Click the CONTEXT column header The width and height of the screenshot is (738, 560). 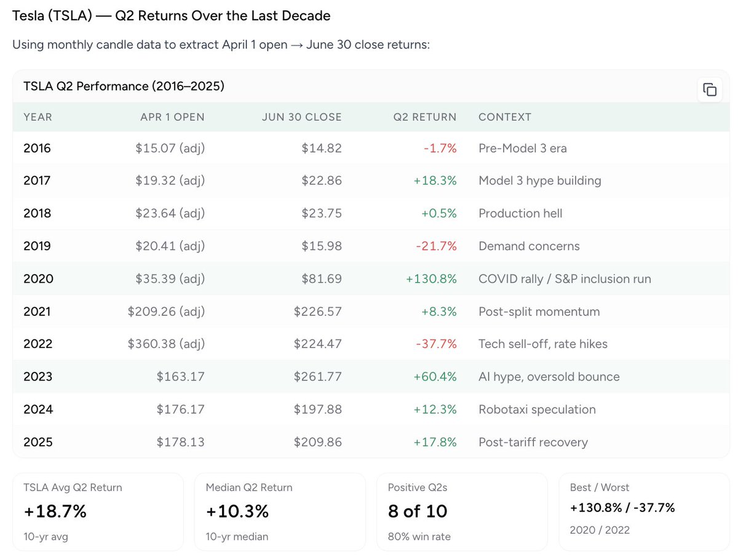(505, 117)
